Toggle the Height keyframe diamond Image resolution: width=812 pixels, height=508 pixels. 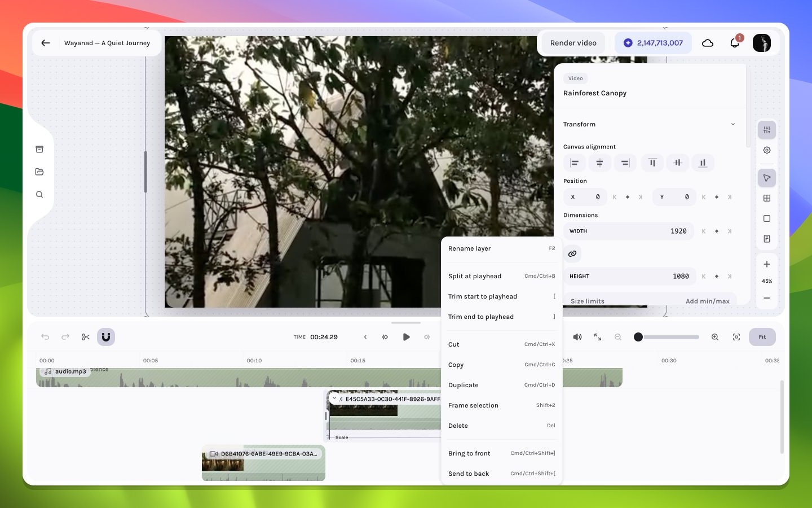click(717, 277)
